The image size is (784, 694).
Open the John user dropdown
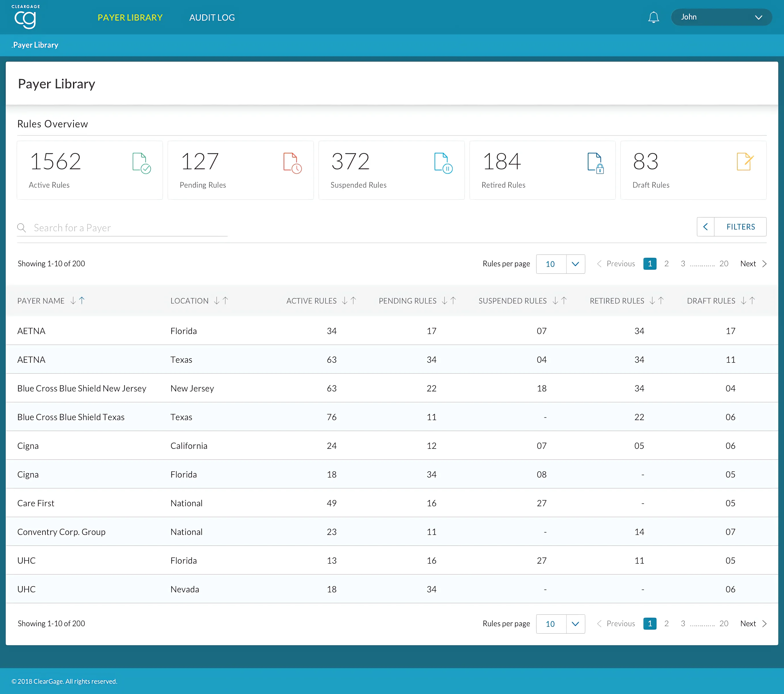coord(721,17)
